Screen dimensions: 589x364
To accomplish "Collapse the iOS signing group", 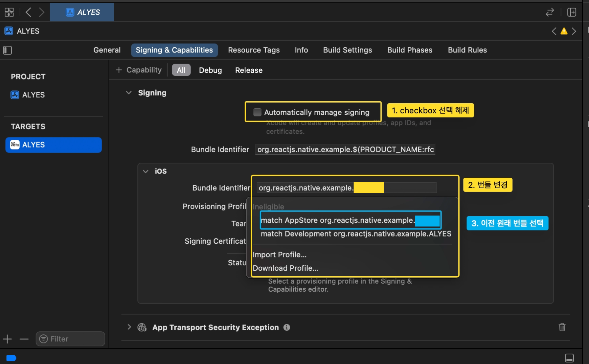I will point(145,171).
